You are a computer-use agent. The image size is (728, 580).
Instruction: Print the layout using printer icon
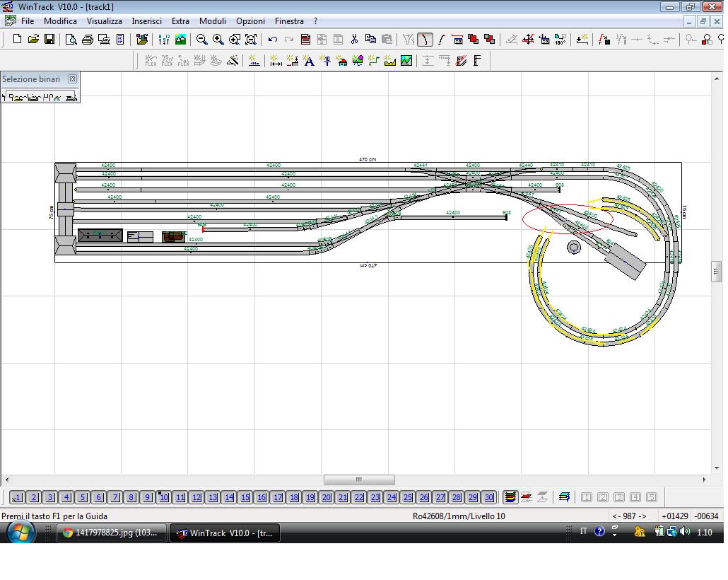click(x=87, y=40)
